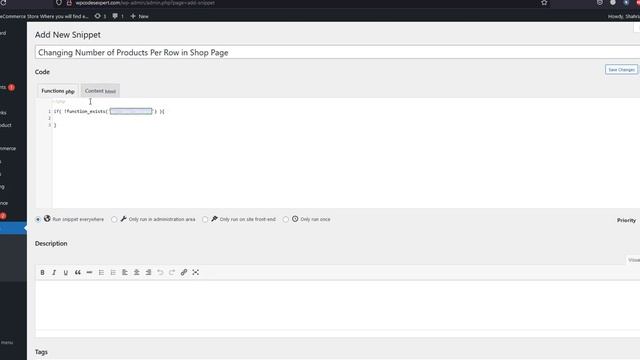640x360 pixels.
Task: Undo last description edit
Action: pos(160,272)
